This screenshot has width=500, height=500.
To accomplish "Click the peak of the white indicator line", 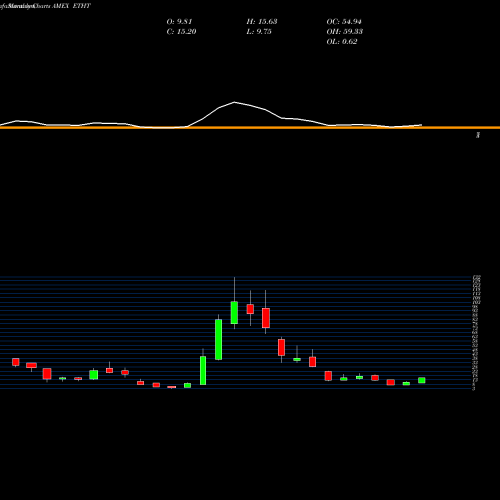I will pyautogui.click(x=234, y=102).
